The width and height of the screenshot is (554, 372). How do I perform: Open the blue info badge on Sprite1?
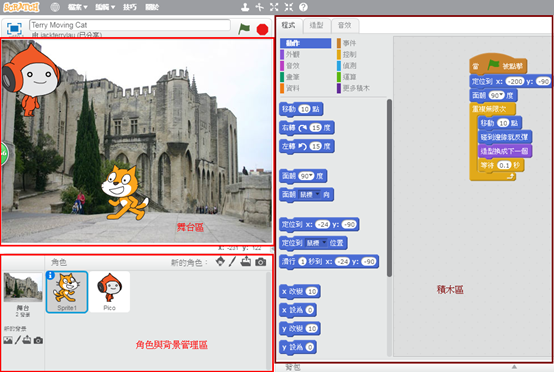(x=50, y=275)
